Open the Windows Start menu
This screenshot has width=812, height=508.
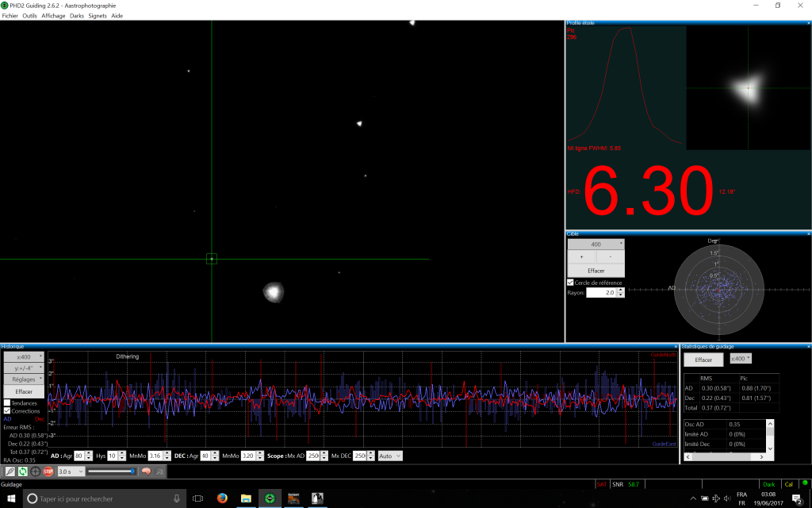click(x=11, y=498)
